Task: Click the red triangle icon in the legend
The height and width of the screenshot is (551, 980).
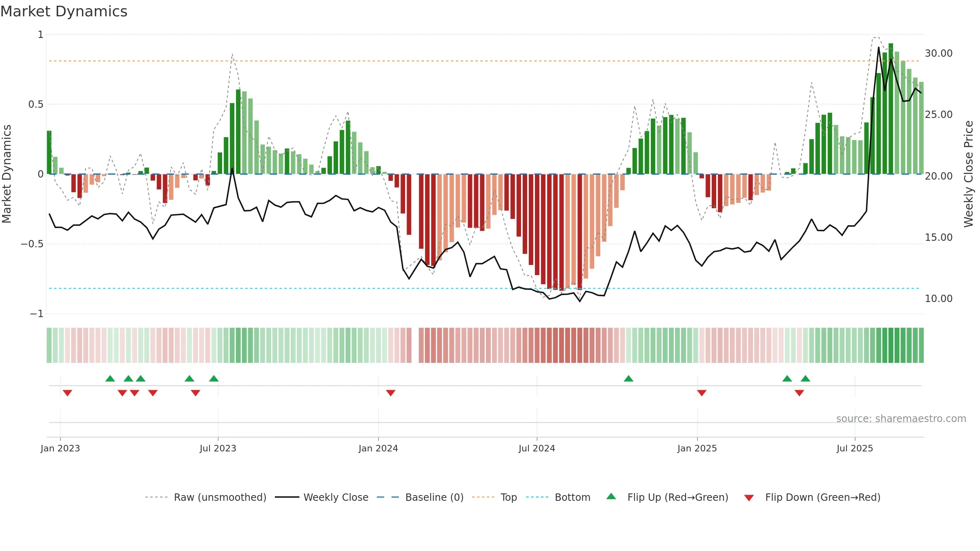Action: [x=749, y=498]
